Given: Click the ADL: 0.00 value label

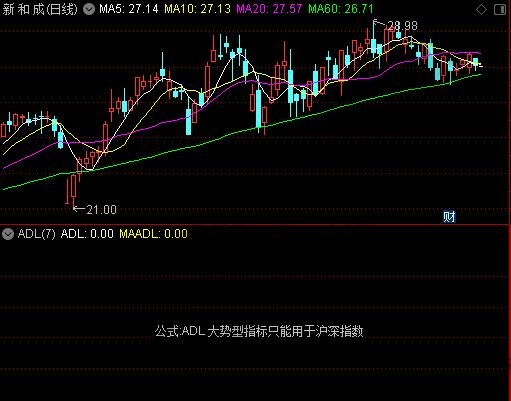Looking at the screenshot, I should coord(87,234).
